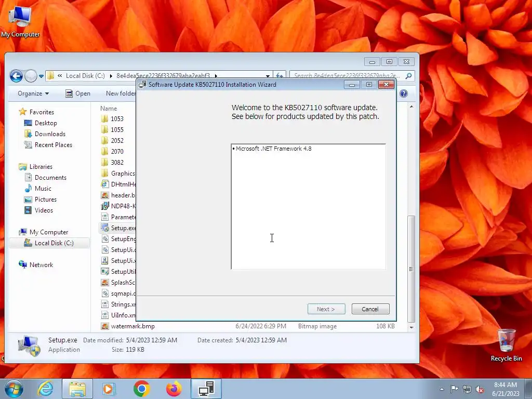Select Favorites in the navigation pane

click(36, 112)
